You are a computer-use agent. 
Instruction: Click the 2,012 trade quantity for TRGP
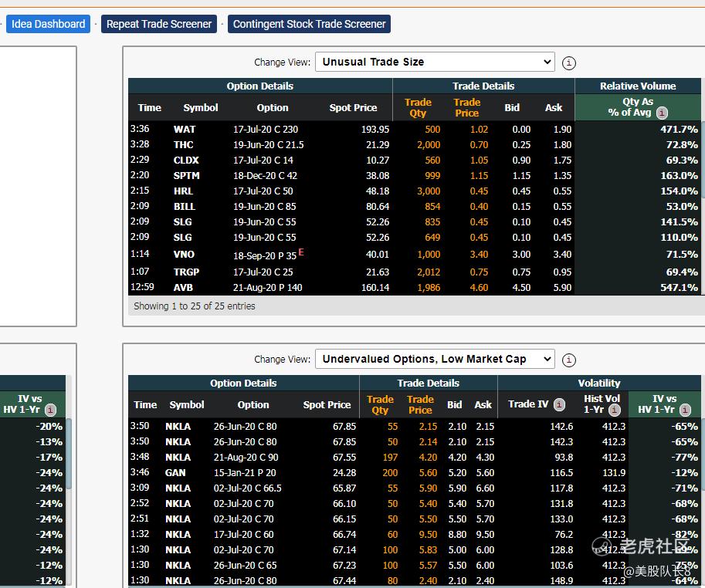(429, 272)
